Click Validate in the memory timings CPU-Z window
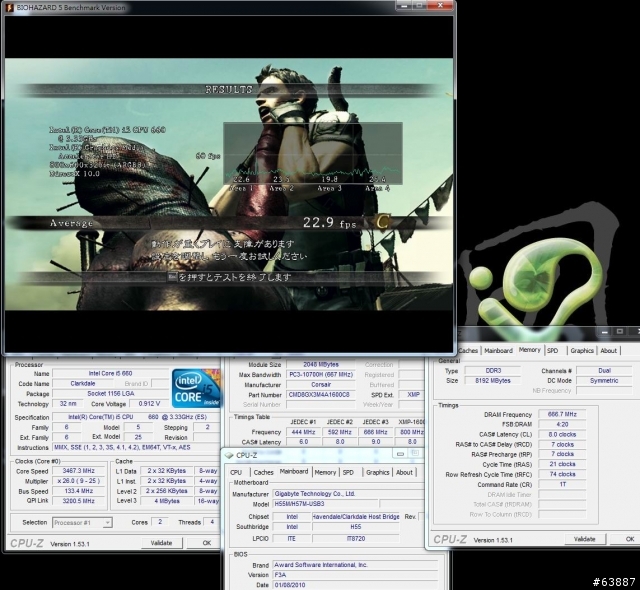The height and width of the screenshot is (590, 640). (x=584, y=539)
